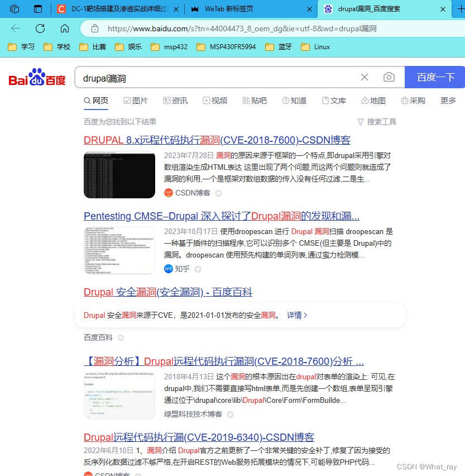Viewport: 465px width, 476px height.
Task: Go back to previous page
Action: (16, 28)
